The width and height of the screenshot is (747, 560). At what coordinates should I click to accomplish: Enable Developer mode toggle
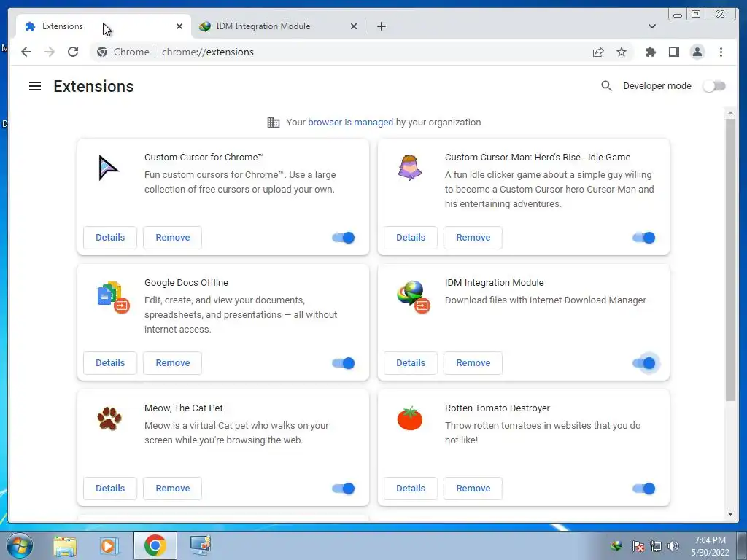714,86
